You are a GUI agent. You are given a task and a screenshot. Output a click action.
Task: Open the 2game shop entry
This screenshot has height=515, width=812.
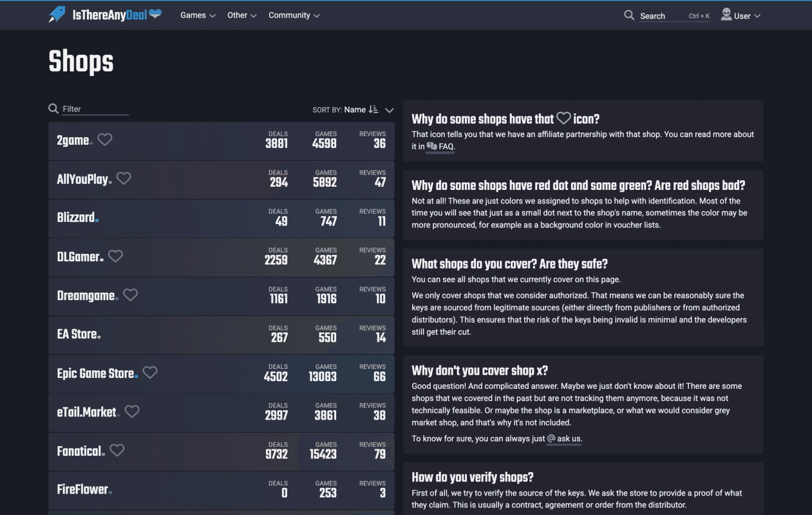click(222, 141)
